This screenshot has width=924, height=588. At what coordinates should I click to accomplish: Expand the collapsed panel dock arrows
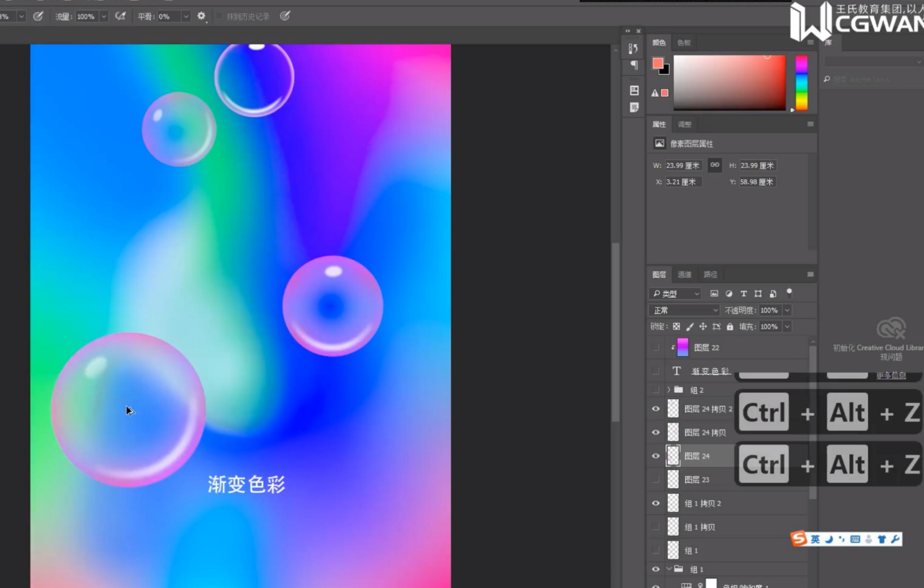(628, 31)
